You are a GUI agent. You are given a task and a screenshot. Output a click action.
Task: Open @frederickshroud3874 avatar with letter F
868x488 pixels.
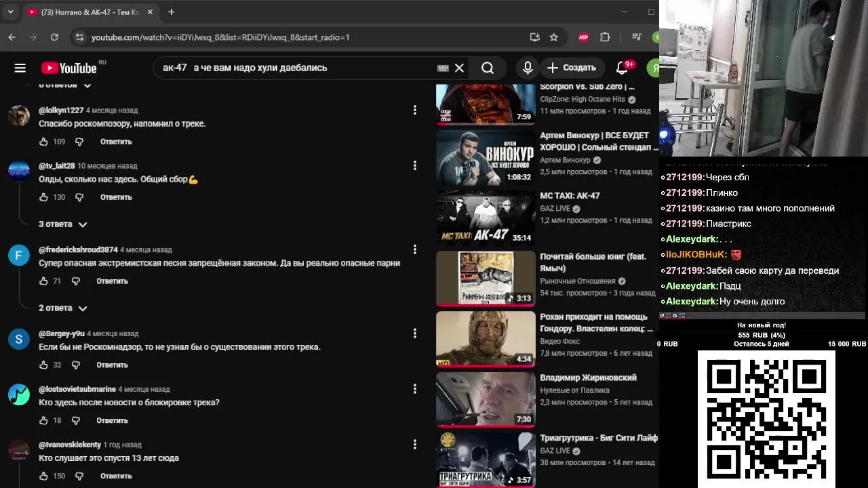[x=19, y=255]
